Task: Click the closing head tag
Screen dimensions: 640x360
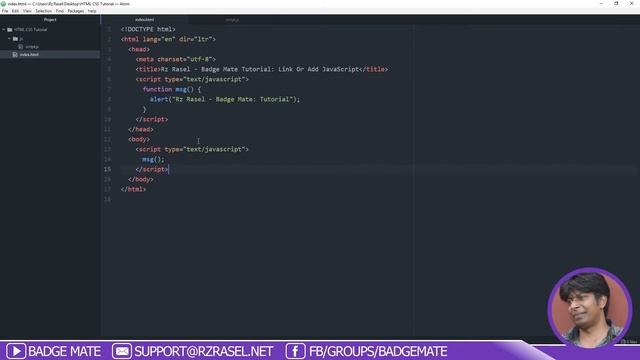Action: coord(141,129)
